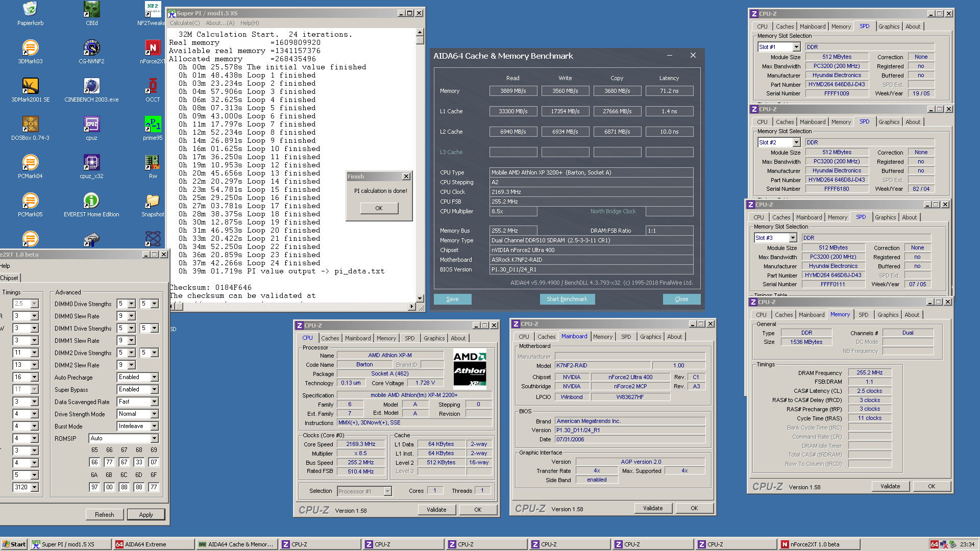
Task: Open NF2Tweaker desktop icon
Action: pyautogui.click(x=152, y=14)
